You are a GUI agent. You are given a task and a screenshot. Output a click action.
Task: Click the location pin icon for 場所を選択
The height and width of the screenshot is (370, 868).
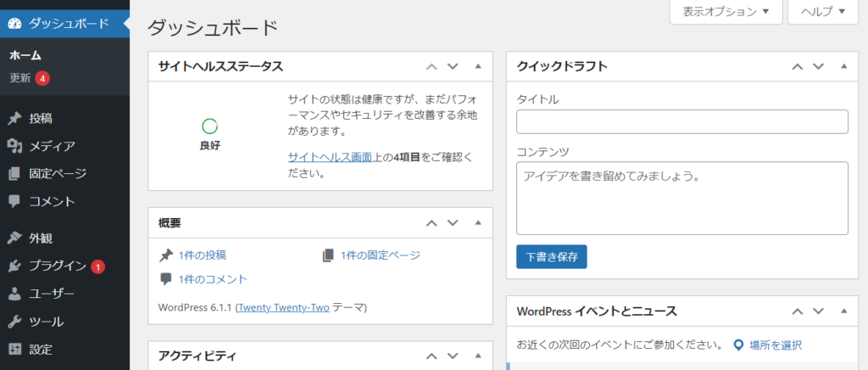tap(738, 345)
